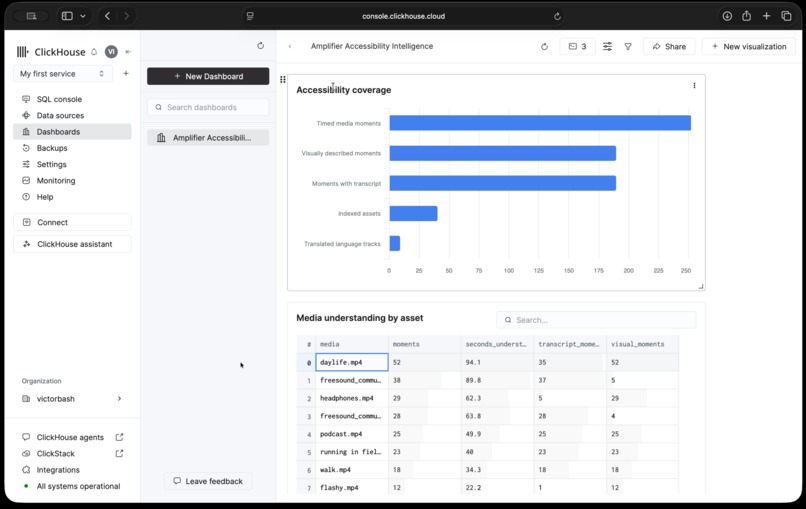Image resolution: width=806 pixels, height=509 pixels.
Task: Click the filter funnel icon
Action: (x=628, y=46)
